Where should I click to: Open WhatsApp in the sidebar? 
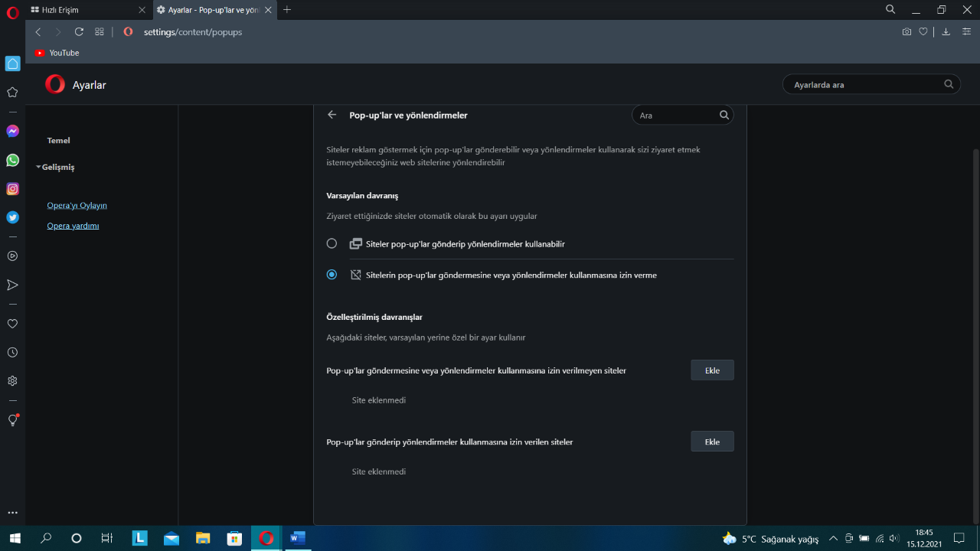pyautogui.click(x=12, y=160)
